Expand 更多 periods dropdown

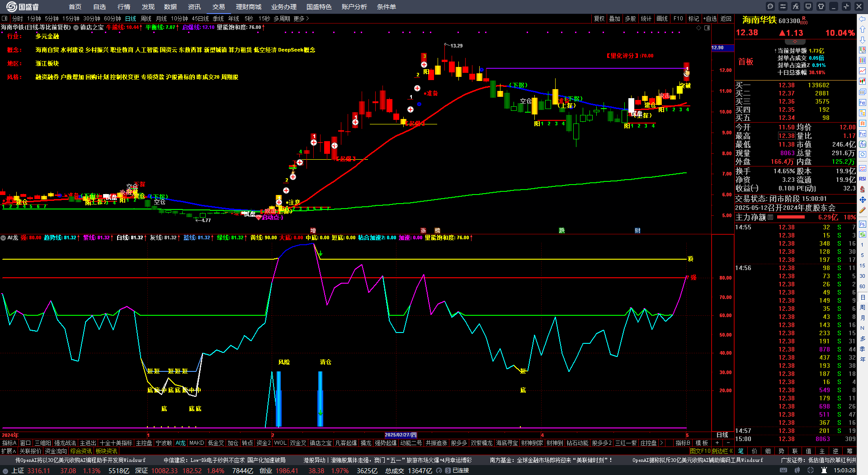[301, 19]
